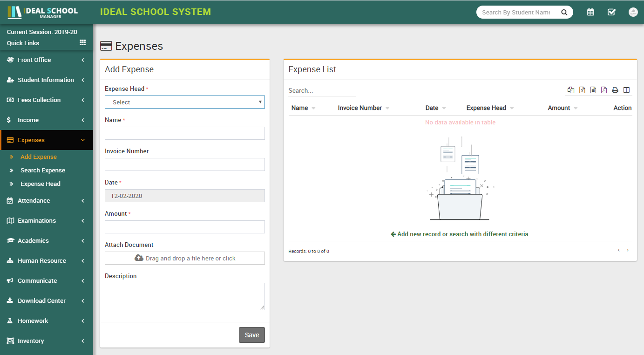Viewport: 644px width, 355px height.
Task: Go to previous page of records
Action: pos(619,250)
